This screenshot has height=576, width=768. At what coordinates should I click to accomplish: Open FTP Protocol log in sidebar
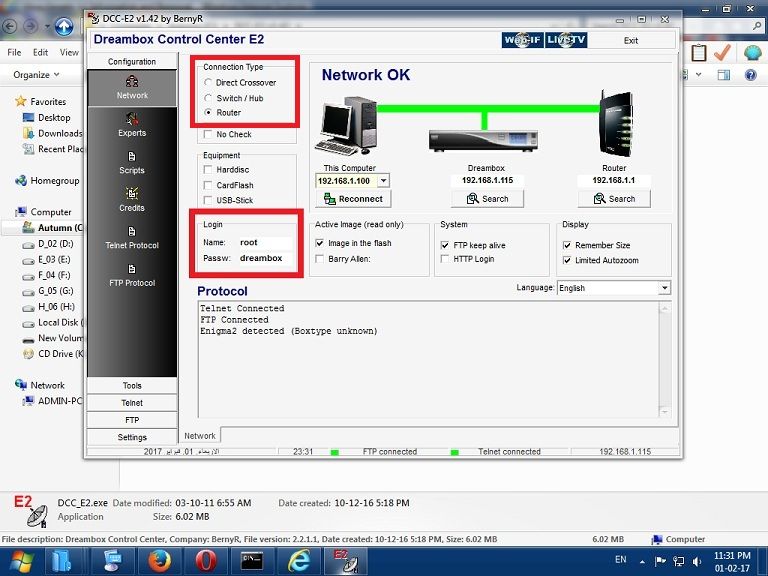click(132, 275)
